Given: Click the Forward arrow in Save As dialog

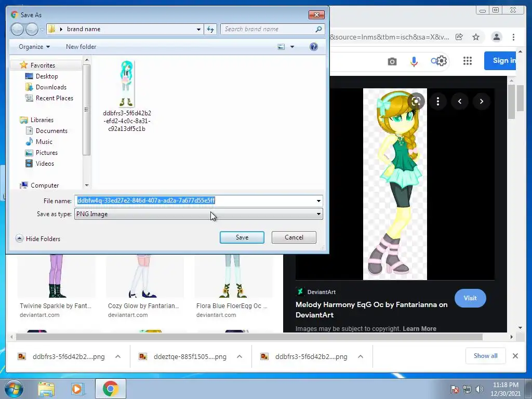Looking at the screenshot, I should 32,29.
